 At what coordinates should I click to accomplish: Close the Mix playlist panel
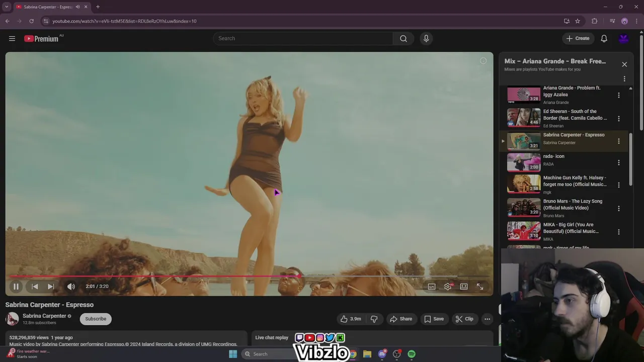(x=624, y=64)
